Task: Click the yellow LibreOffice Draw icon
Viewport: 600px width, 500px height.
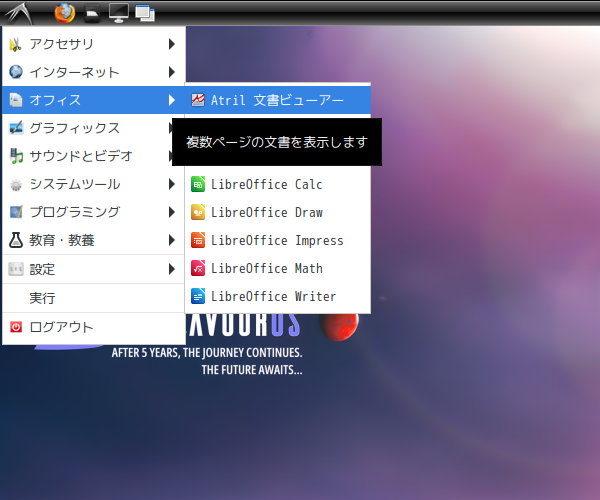Action: 198,212
